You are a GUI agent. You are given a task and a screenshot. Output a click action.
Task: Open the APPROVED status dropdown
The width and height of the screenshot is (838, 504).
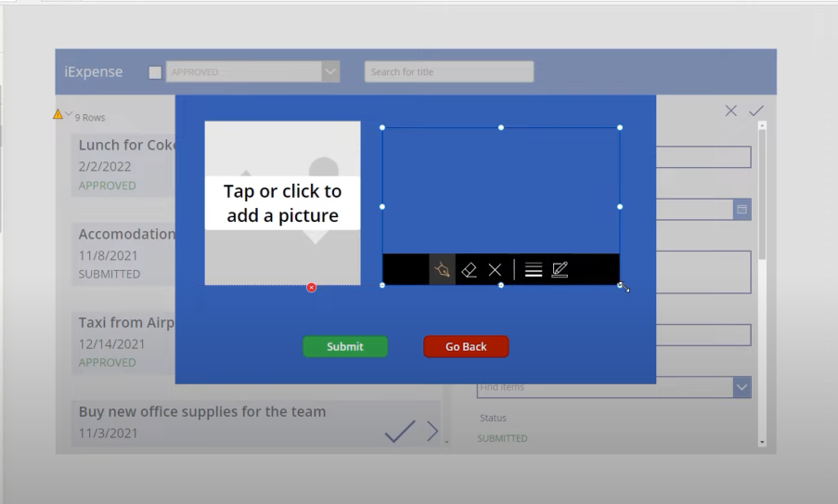pos(252,71)
